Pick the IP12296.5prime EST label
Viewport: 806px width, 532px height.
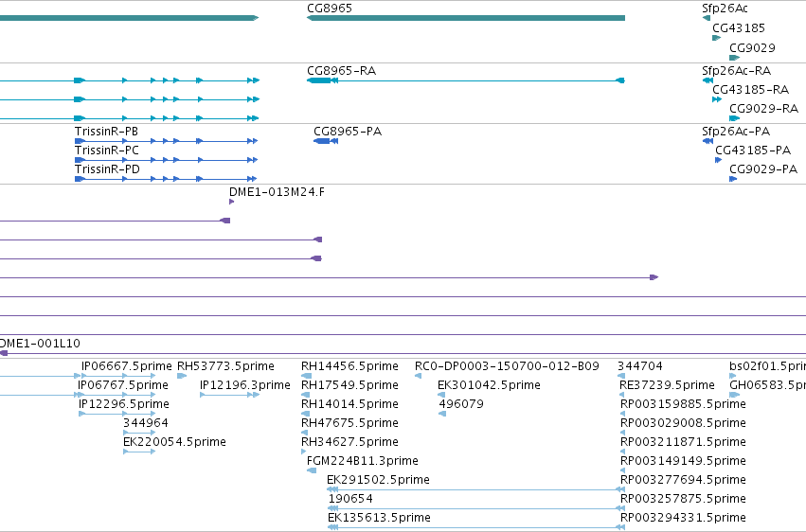(124, 404)
